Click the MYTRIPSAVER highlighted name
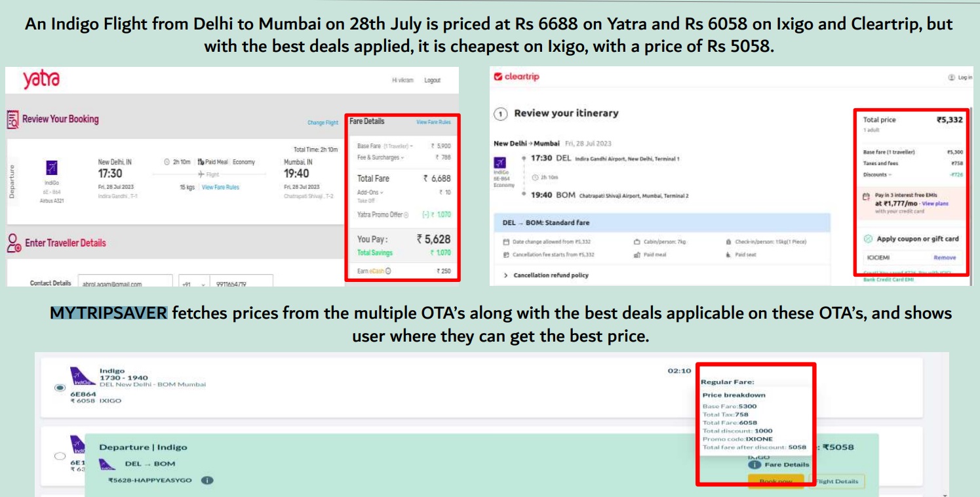 coord(109,313)
